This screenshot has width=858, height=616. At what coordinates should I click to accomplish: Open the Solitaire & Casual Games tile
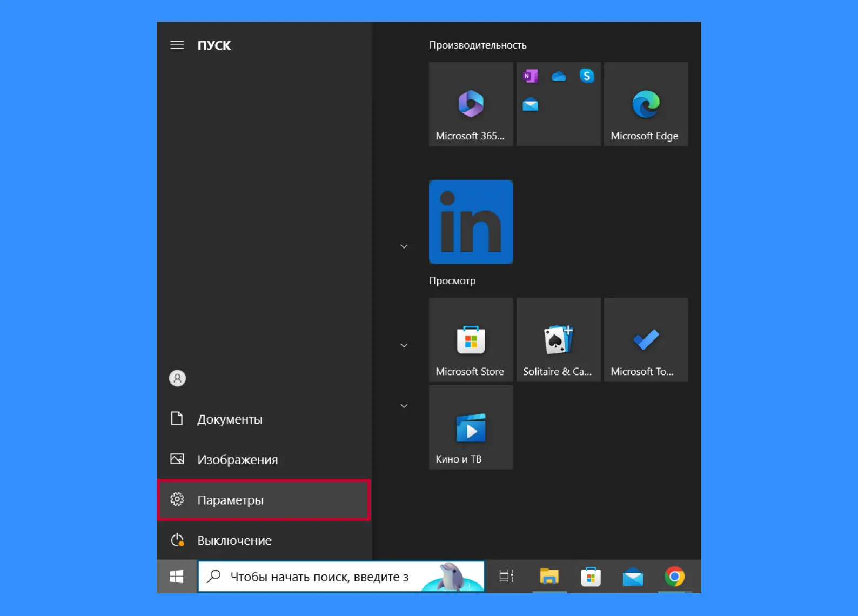point(559,339)
